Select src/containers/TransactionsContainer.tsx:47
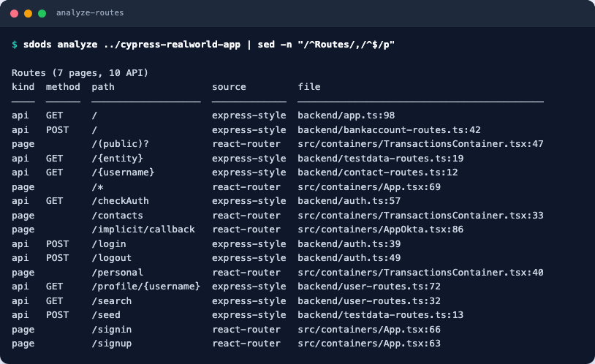The image size is (595, 364). pyautogui.click(x=420, y=144)
